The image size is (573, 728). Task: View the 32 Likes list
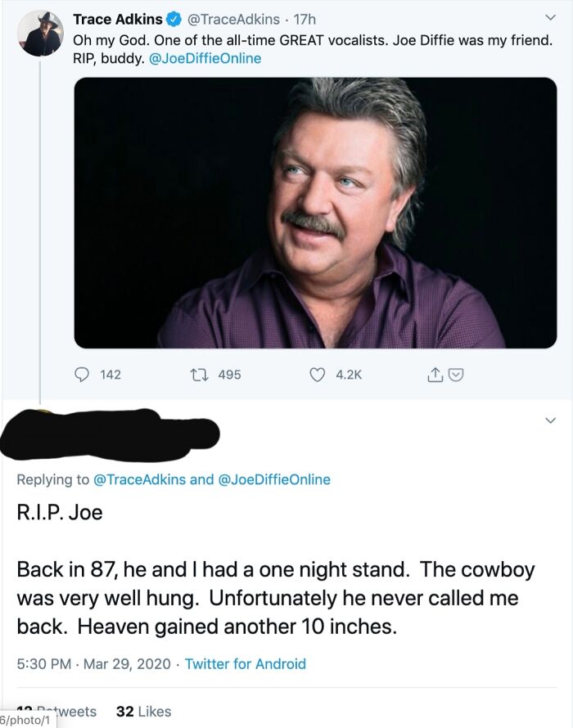point(144,711)
